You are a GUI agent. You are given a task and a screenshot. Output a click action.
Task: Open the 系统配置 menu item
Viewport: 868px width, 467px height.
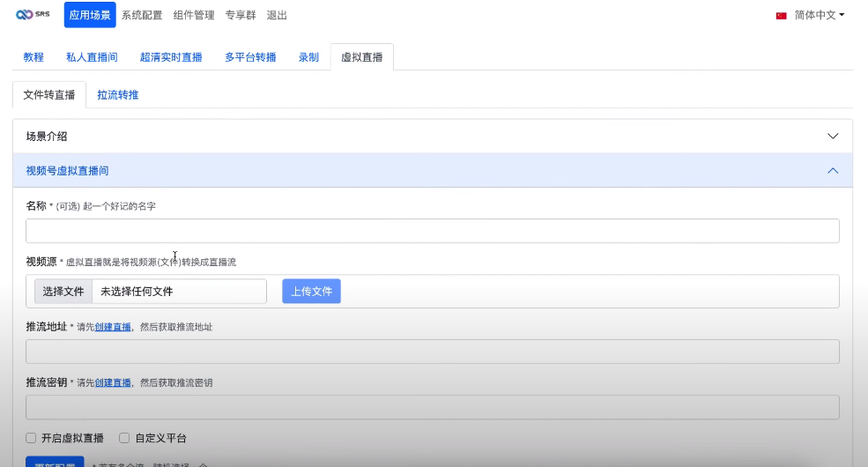click(x=143, y=15)
